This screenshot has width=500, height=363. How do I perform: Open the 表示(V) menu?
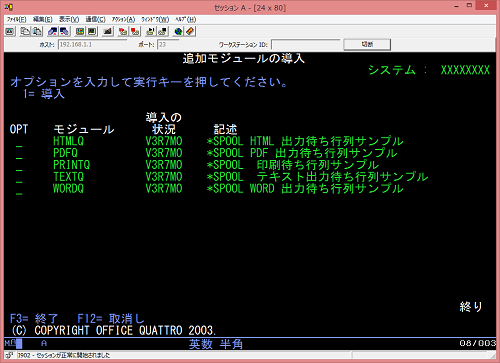[69, 19]
